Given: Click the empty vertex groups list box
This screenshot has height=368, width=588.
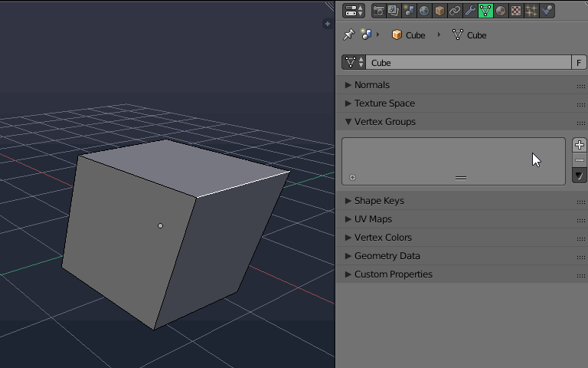Looking at the screenshot, I should point(453,161).
